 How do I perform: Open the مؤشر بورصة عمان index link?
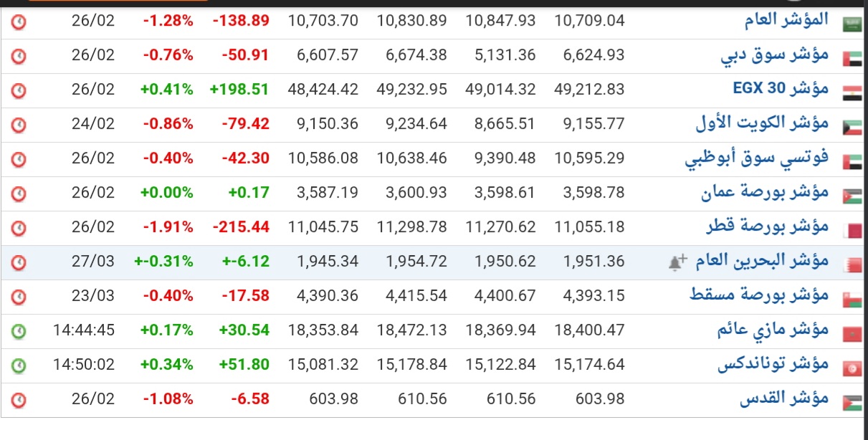click(x=764, y=193)
